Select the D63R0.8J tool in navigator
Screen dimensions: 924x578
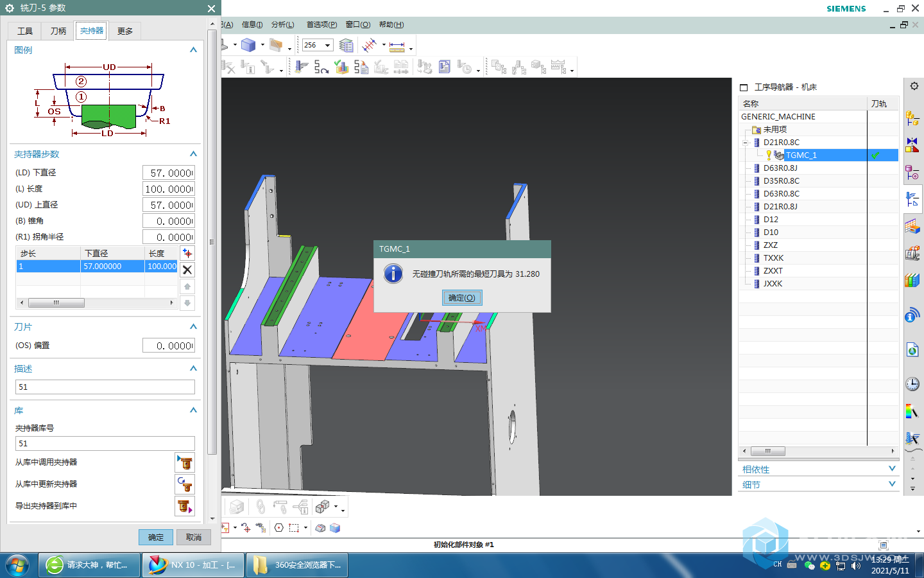[x=780, y=168]
